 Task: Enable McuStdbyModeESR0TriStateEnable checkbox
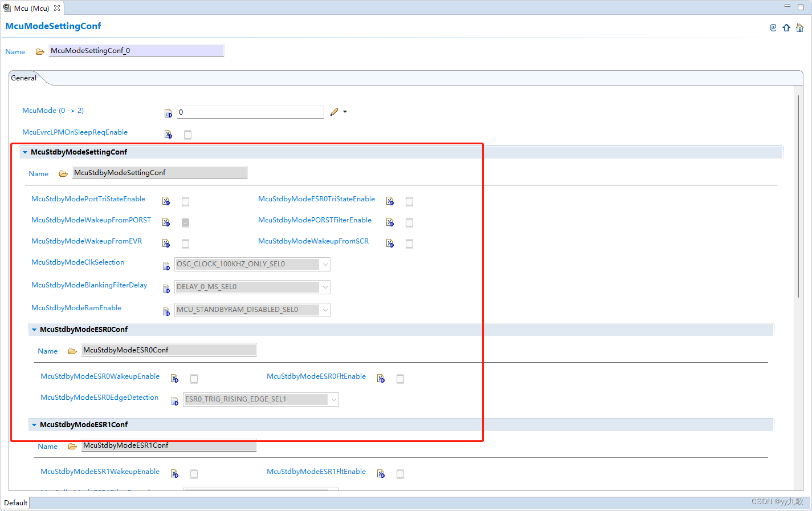point(409,201)
